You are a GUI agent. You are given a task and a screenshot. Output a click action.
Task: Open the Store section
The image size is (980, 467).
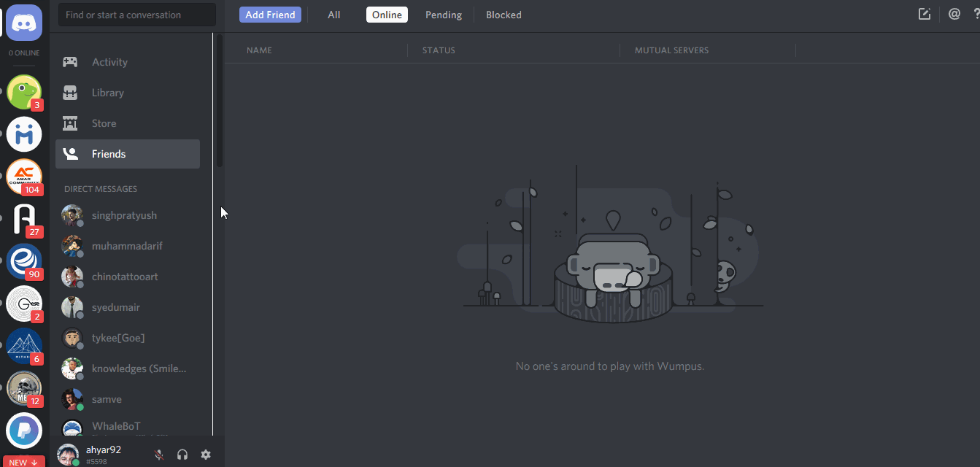(128, 123)
